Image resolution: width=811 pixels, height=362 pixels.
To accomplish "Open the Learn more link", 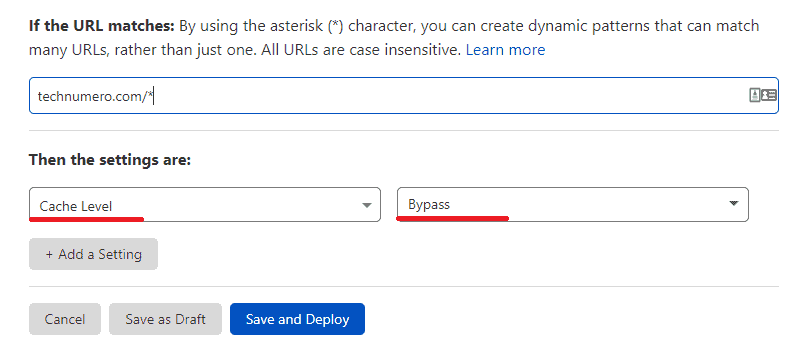I will click(505, 50).
